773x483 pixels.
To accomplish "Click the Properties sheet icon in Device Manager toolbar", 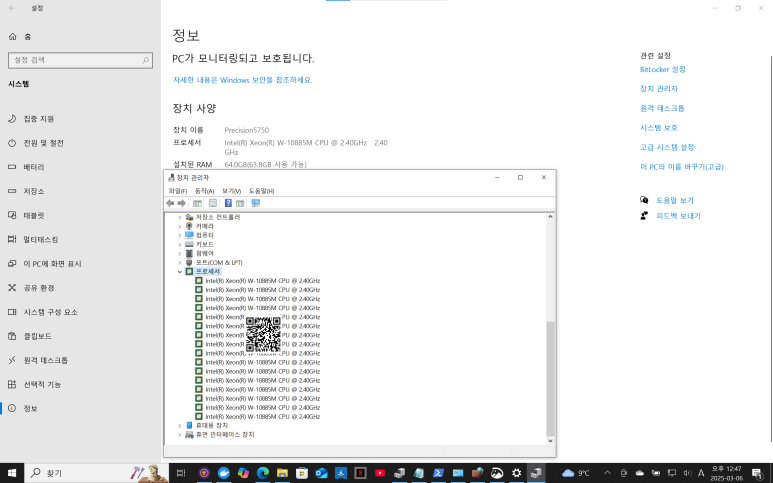I will coord(213,203).
